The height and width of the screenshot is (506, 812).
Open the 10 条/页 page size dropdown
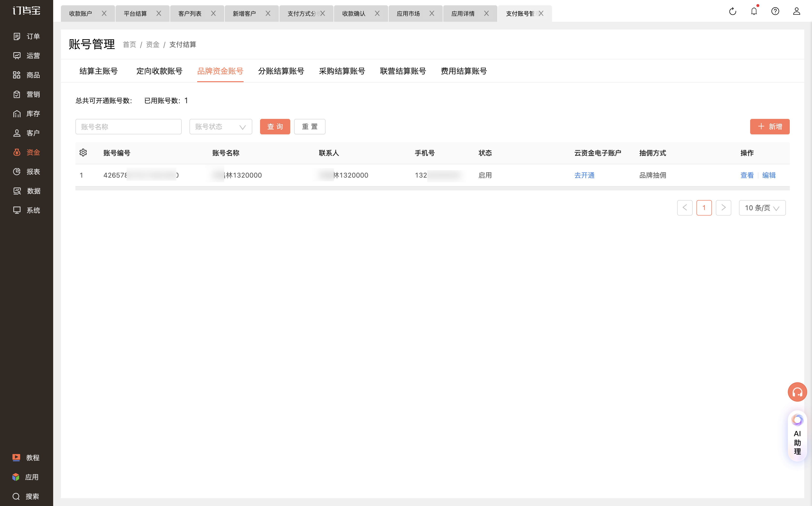[762, 208]
